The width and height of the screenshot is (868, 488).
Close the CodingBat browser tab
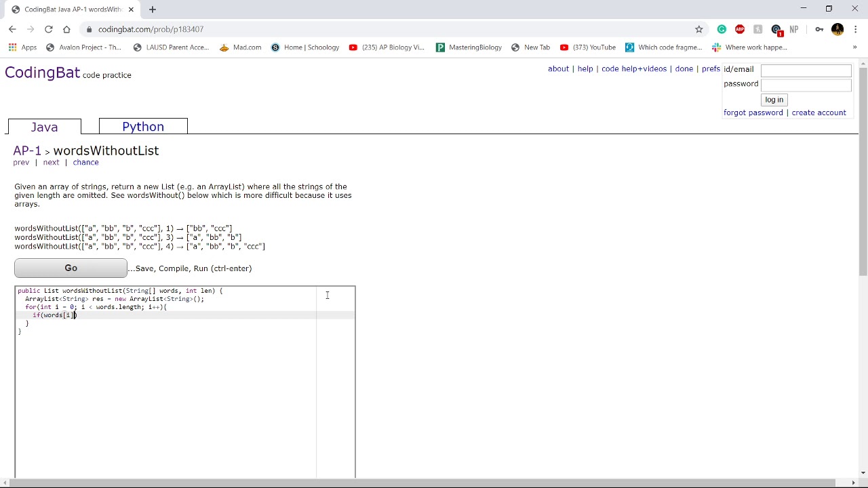pos(130,9)
